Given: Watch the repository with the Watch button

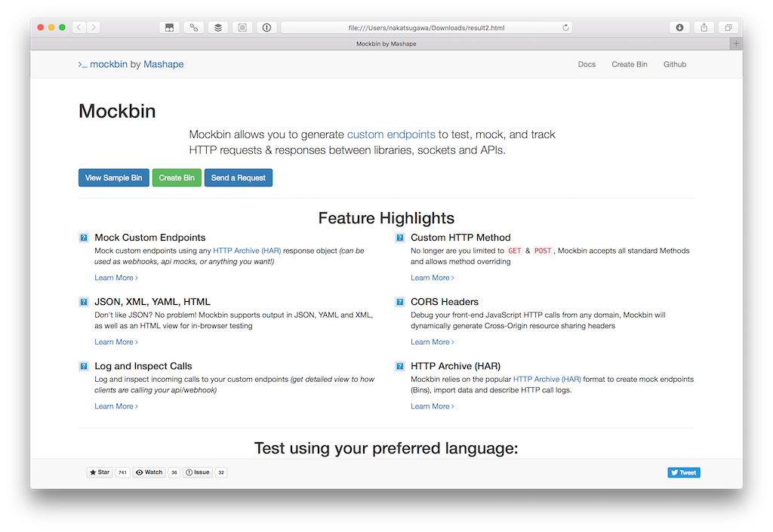Looking at the screenshot, I should pyautogui.click(x=149, y=472).
